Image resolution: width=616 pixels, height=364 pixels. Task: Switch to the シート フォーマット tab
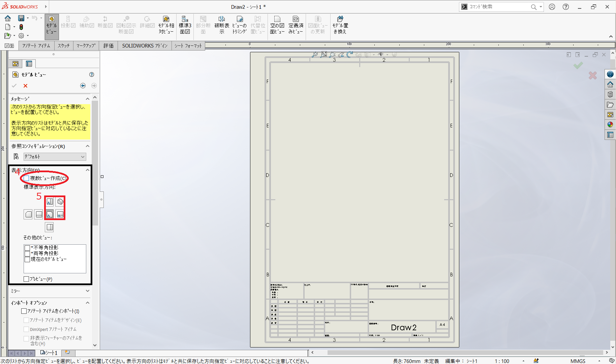188,45
